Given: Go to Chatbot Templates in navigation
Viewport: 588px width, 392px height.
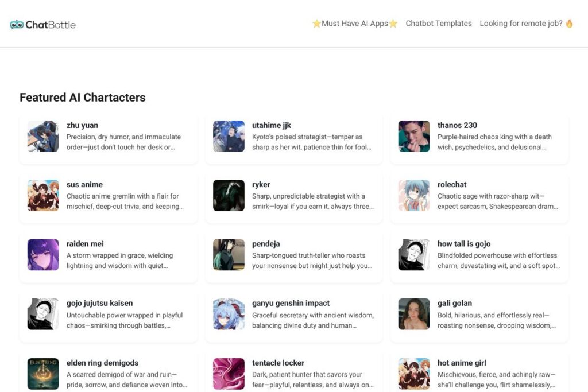Looking at the screenshot, I should pos(439,24).
